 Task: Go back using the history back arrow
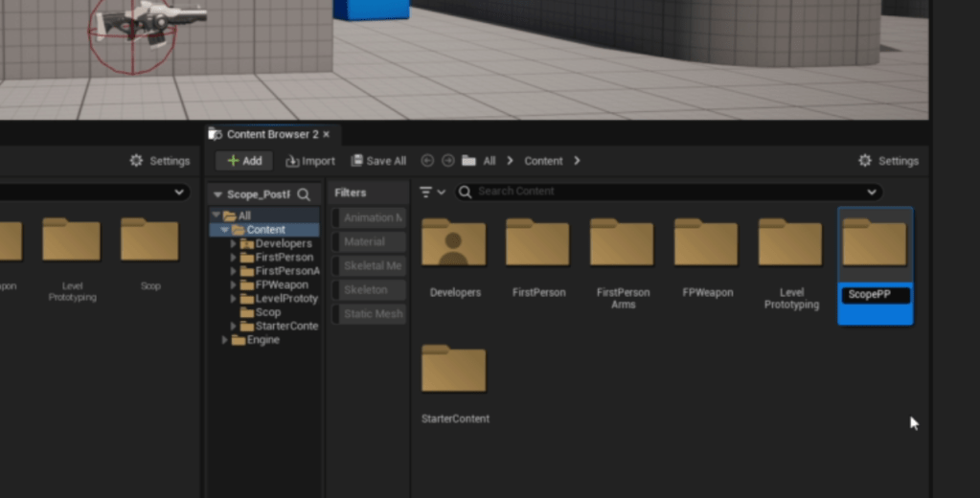coord(427,161)
